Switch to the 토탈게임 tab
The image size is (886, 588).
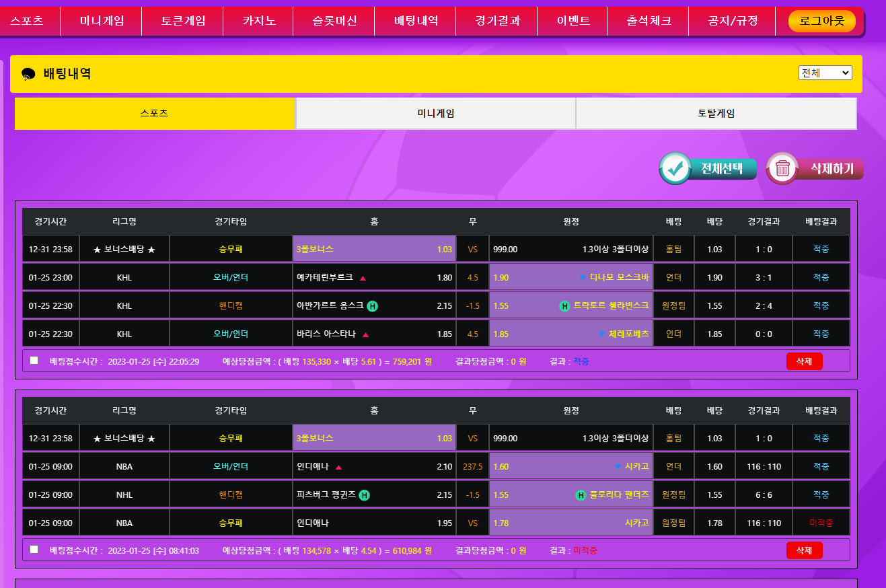pos(716,114)
